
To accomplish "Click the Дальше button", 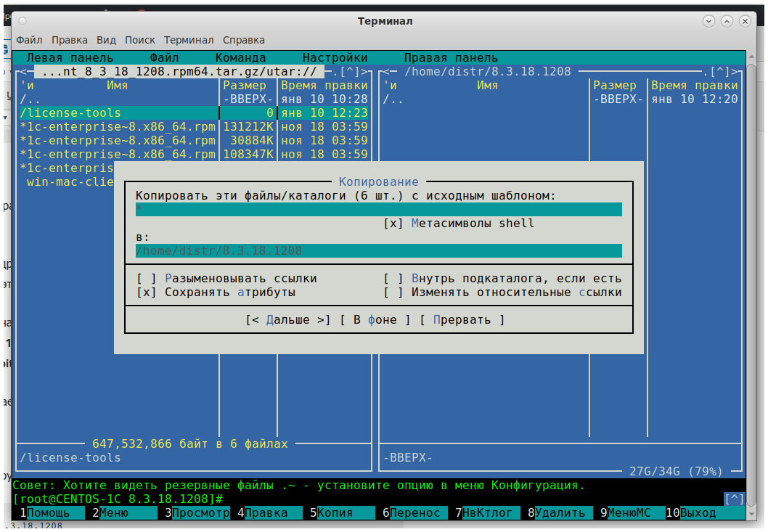I will 288,320.
